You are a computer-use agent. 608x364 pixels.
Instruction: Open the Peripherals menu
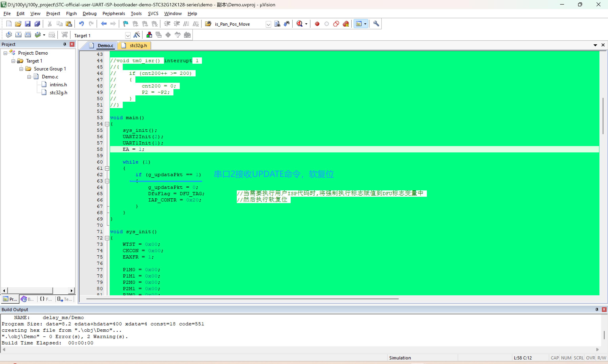[114, 13]
